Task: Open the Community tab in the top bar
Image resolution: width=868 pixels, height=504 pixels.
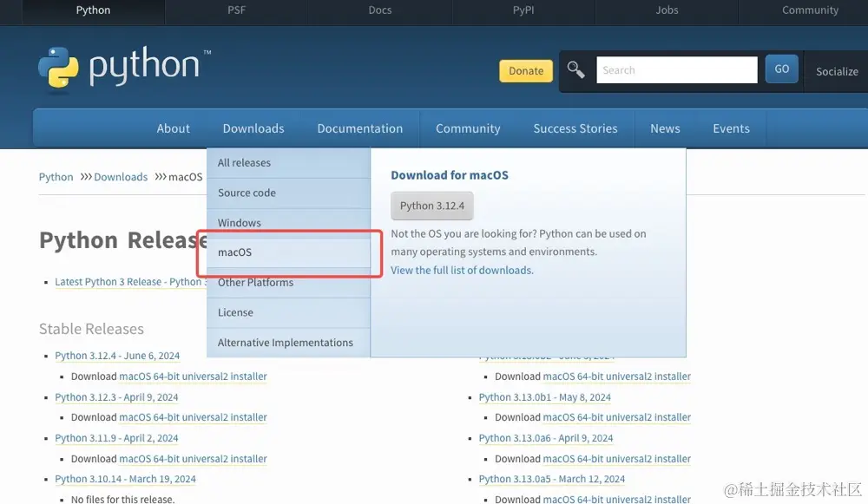Action: (x=810, y=10)
